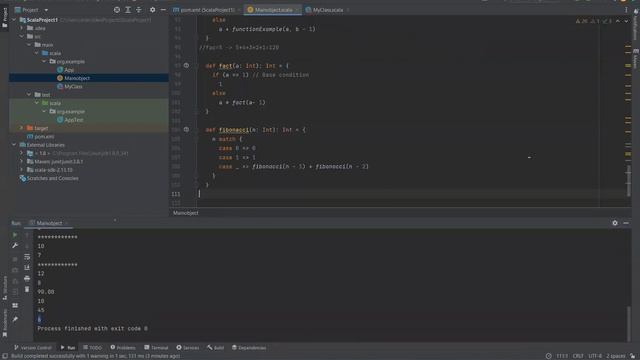Screen dimensions: 640x360
Task: Collapse the test folder
Action: click(x=29, y=95)
